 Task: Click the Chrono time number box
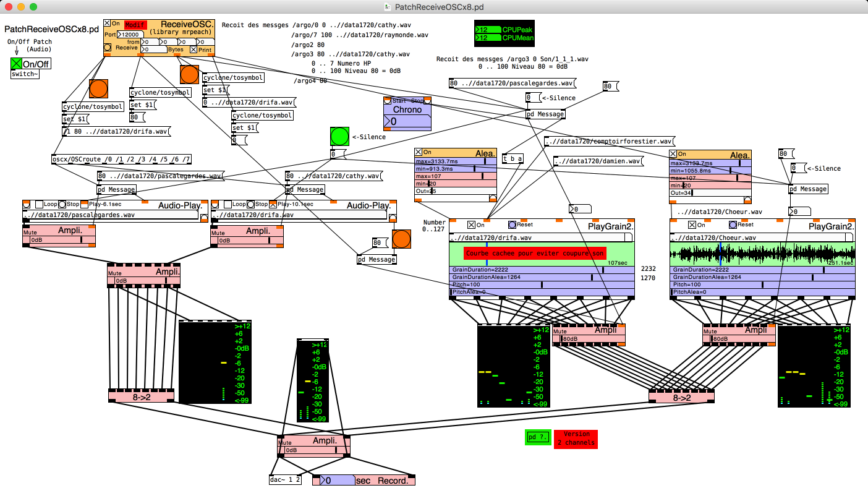[x=408, y=122]
